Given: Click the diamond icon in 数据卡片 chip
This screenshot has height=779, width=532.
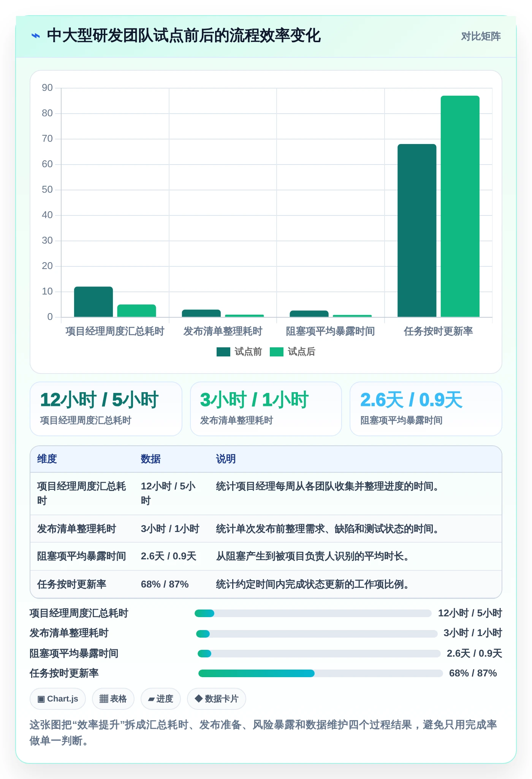Looking at the screenshot, I should pos(198,698).
